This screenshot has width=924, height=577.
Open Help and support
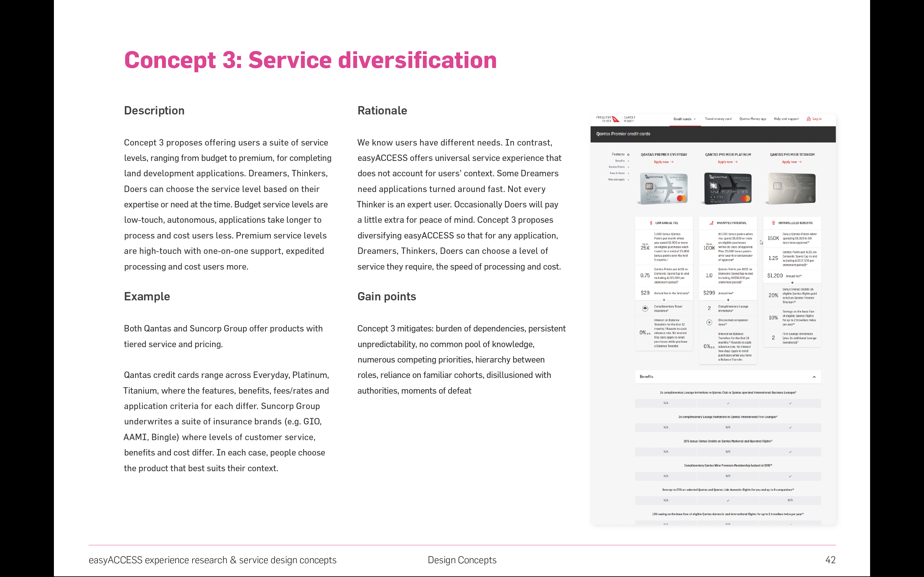[x=786, y=119]
